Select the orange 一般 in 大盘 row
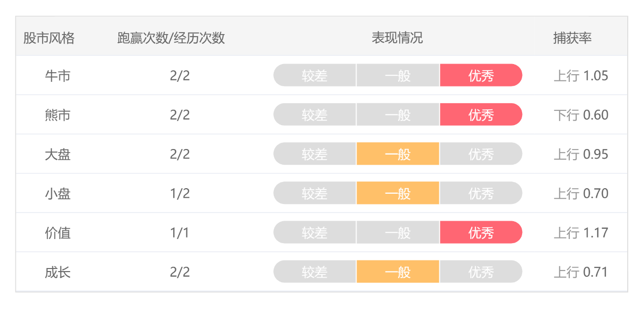Screen dimensions: 644x327 point(398,154)
